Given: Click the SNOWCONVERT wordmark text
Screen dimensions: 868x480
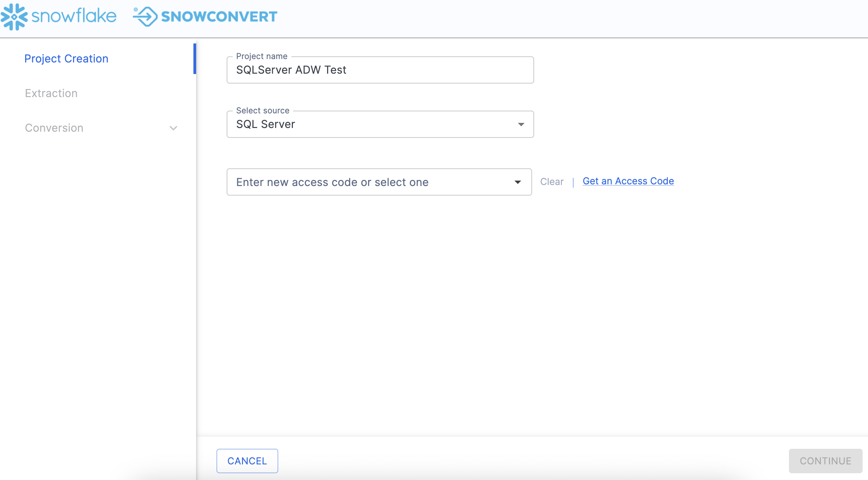Looking at the screenshot, I should tap(219, 17).
